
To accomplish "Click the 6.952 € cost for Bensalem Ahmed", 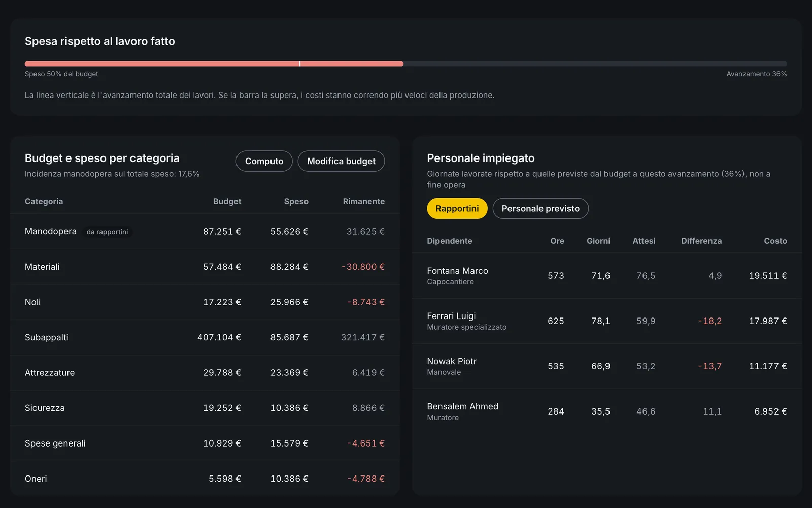I will pyautogui.click(x=770, y=411).
